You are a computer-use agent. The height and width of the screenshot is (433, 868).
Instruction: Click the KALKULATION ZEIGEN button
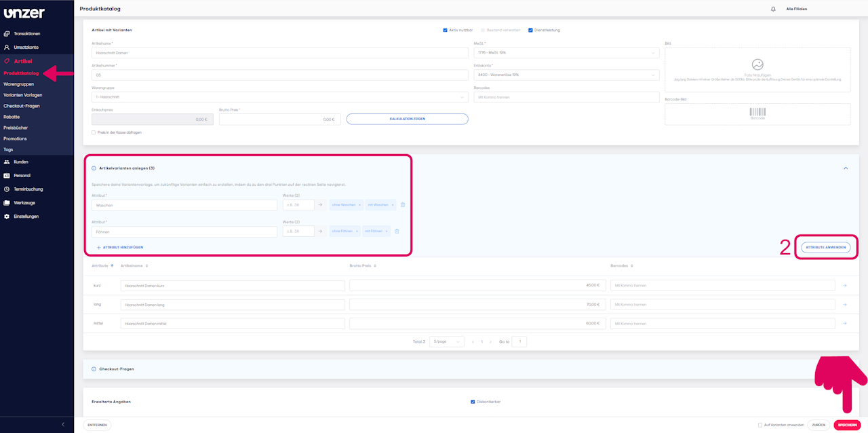tap(408, 119)
